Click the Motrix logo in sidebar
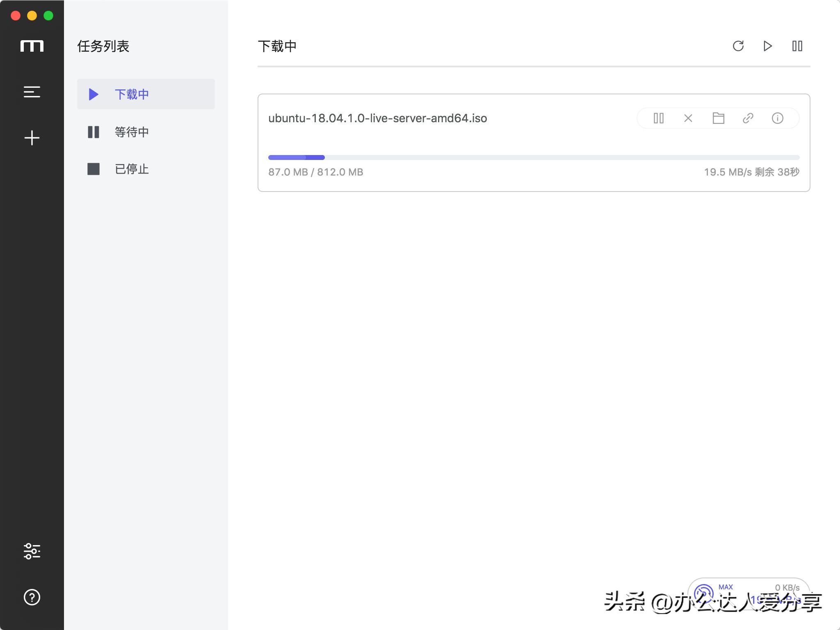Screen dimensions: 840x630 click(32, 46)
